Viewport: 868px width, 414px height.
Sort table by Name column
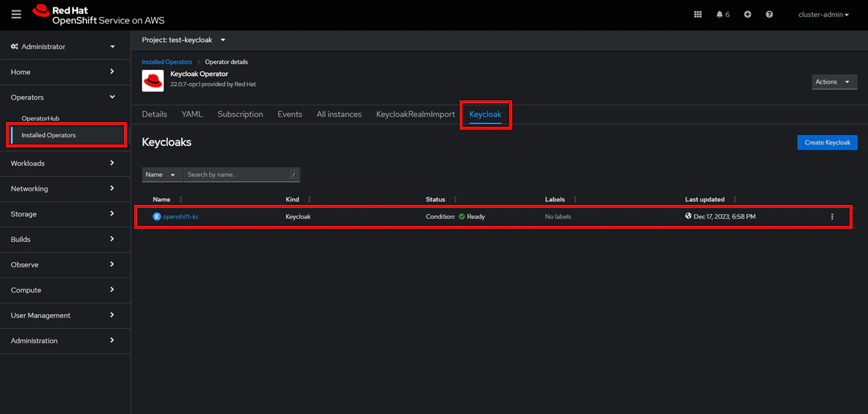168,200
